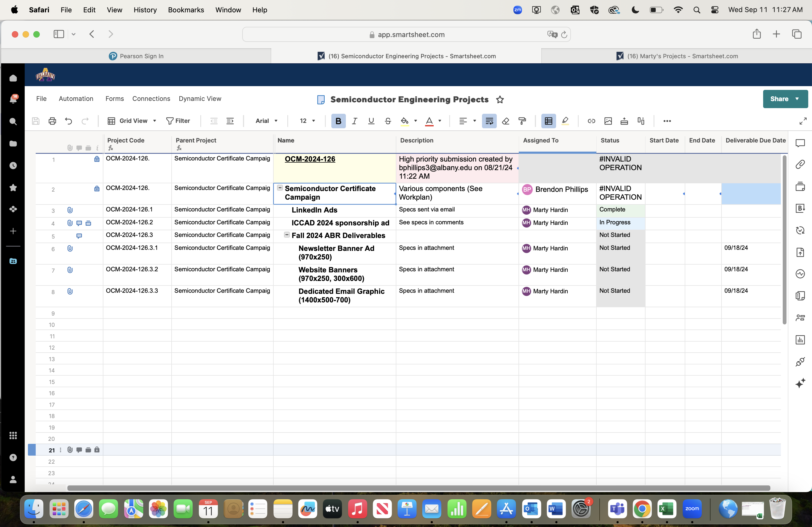Open Recents clock in left sidebar
812x527 pixels.
[x=13, y=166]
